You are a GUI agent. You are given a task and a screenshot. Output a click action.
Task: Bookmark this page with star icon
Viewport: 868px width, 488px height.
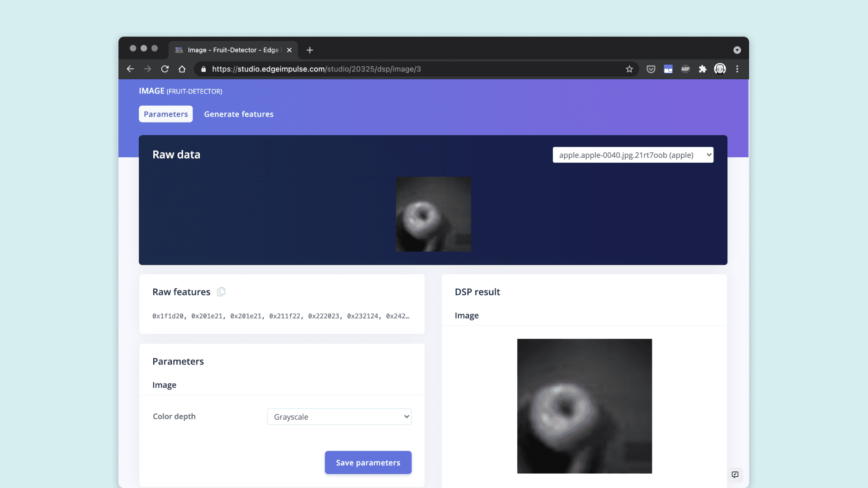[629, 69]
